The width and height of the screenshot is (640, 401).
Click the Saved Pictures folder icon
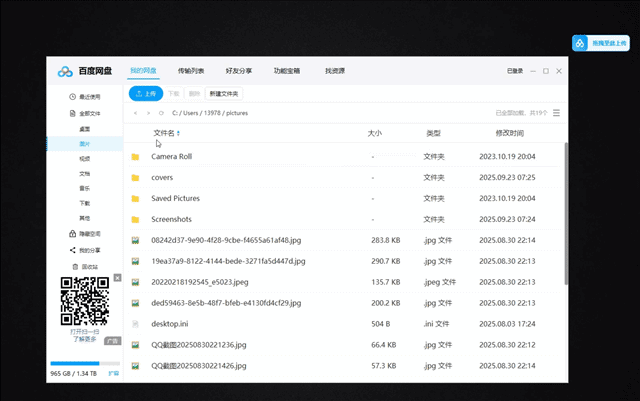[x=135, y=198]
